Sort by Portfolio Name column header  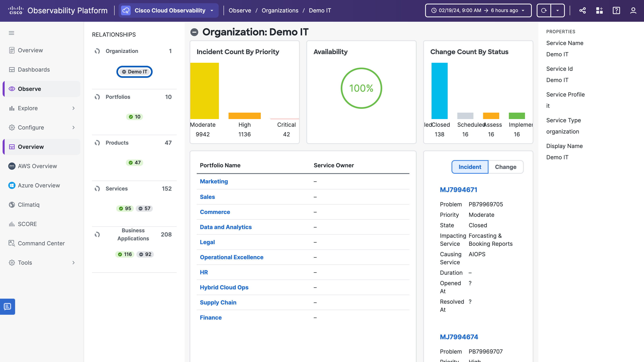click(220, 165)
